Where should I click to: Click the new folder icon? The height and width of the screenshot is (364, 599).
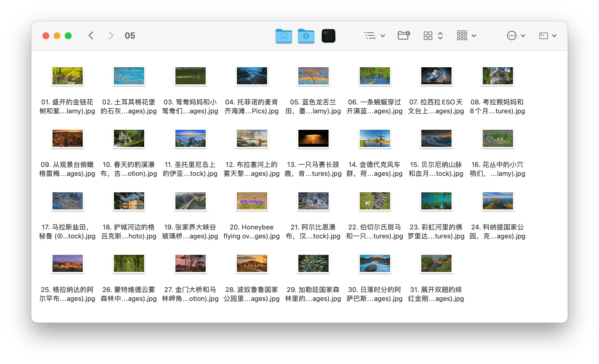coord(403,36)
